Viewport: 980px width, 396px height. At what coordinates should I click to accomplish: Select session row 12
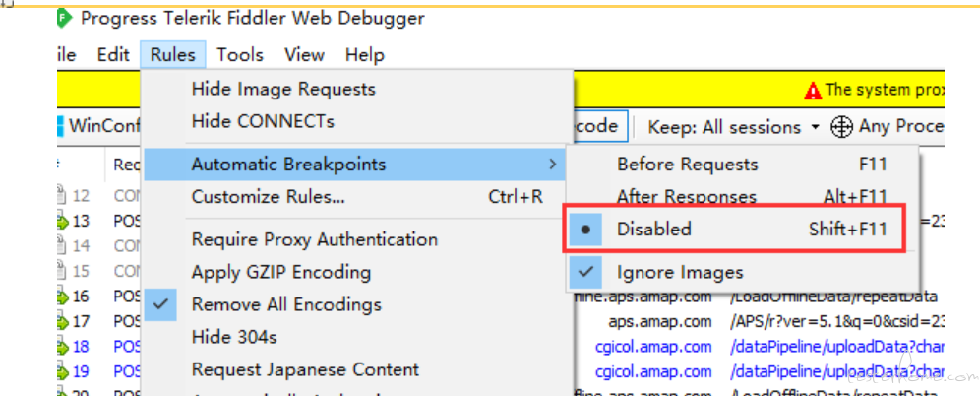[x=98, y=196]
